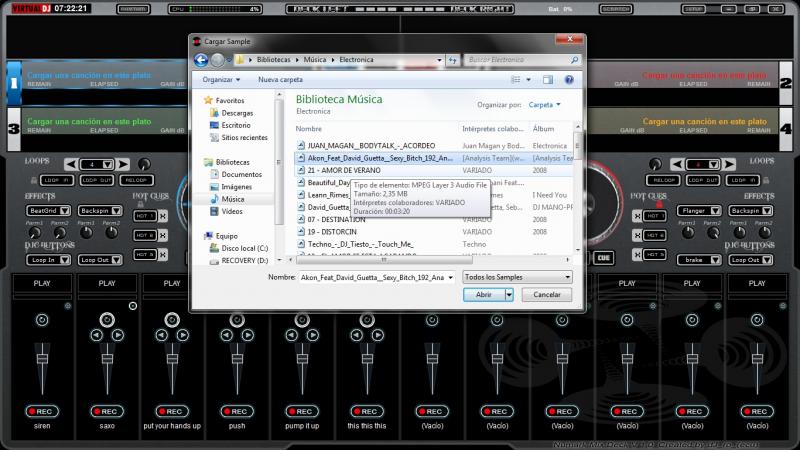
Task: Sort by the Álbum column header
Action: pos(543,129)
